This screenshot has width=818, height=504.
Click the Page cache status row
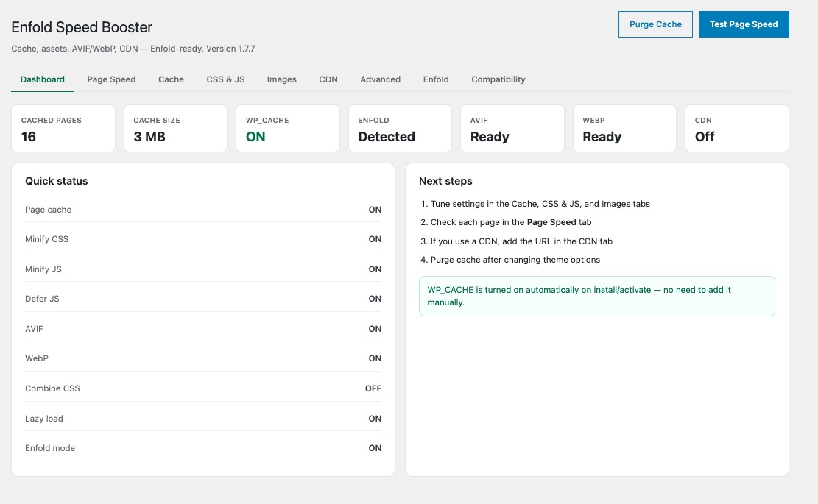[x=203, y=210]
